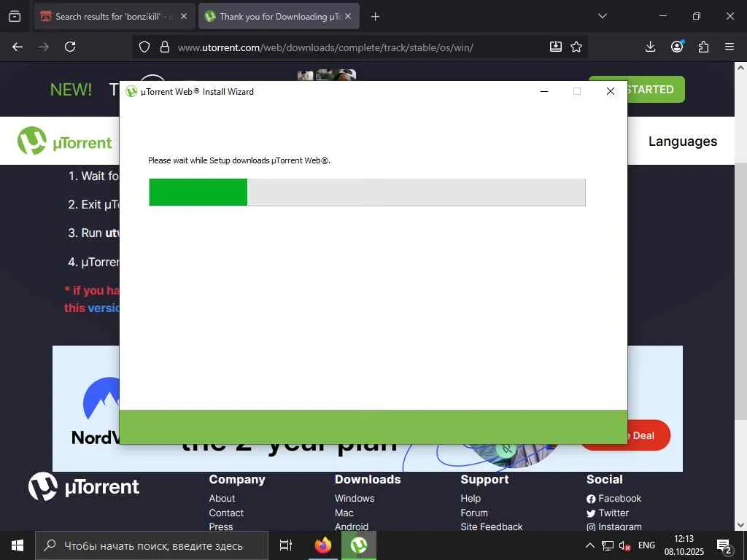Open a new tab with plus button
This screenshot has width=747, height=560.
click(375, 17)
